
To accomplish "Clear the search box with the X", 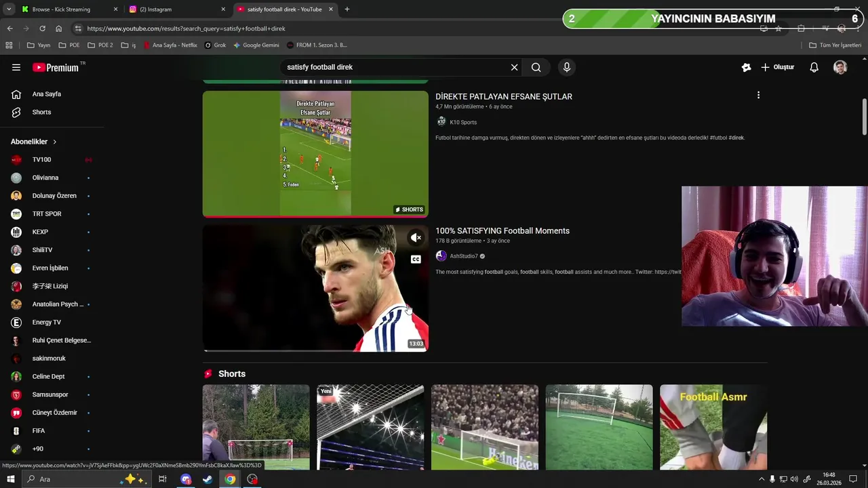I will pyautogui.click(x=514, y=67).
